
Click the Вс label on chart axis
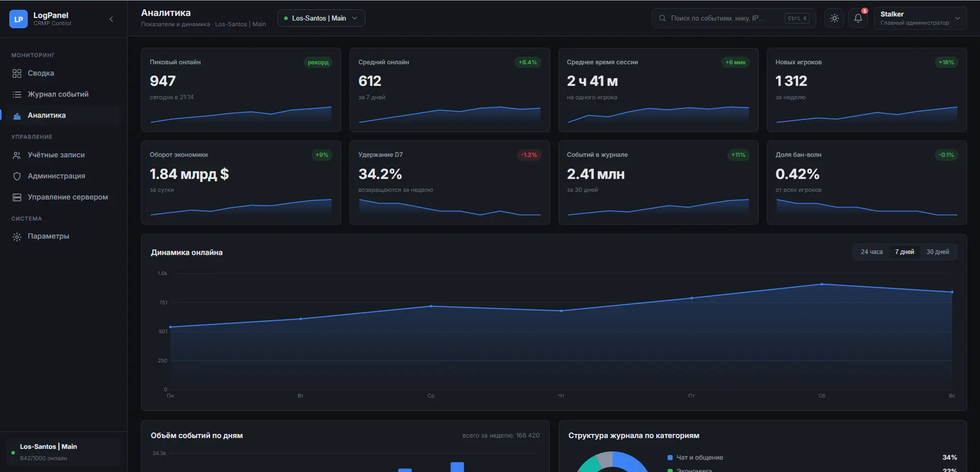[952, 396]
